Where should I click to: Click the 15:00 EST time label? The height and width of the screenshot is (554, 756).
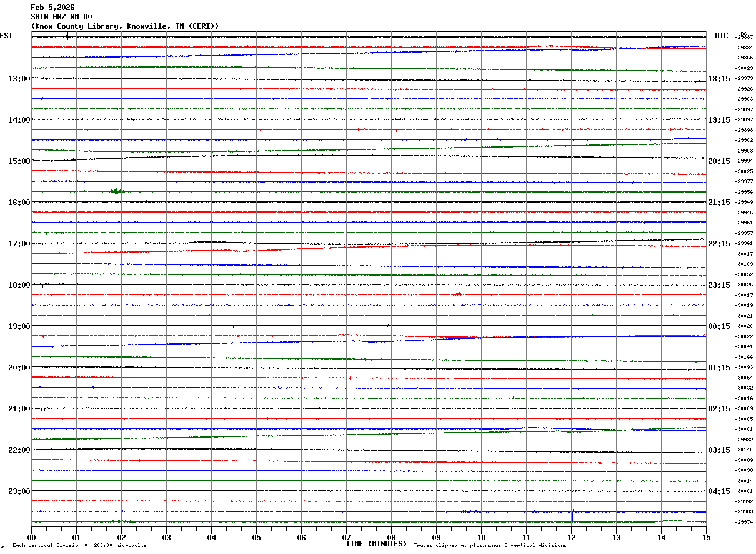(x=19, y=161)
